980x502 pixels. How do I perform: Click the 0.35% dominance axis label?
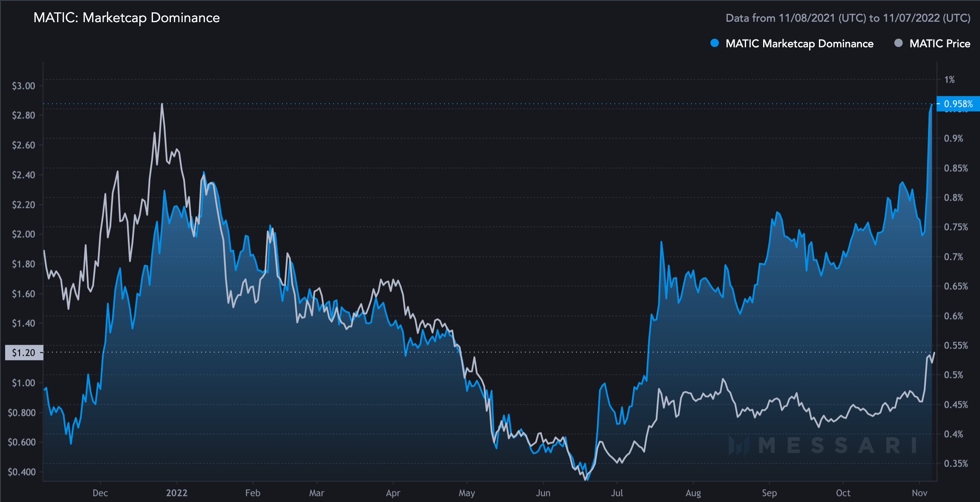[956, 464]
